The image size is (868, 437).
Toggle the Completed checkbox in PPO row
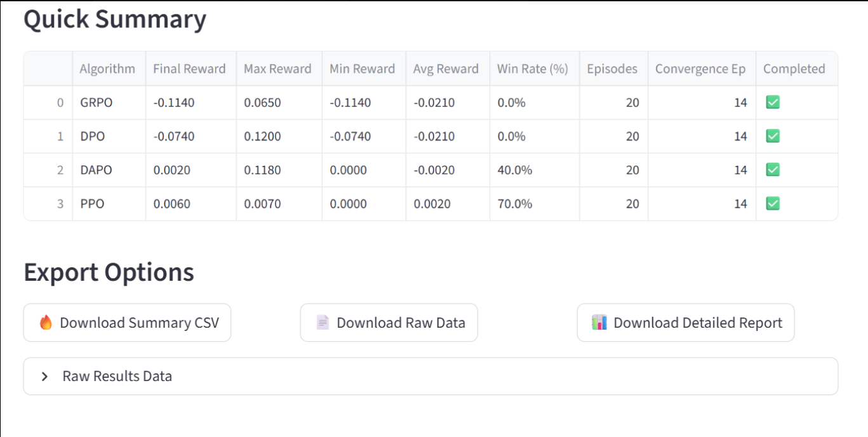(x=773, y=203)
